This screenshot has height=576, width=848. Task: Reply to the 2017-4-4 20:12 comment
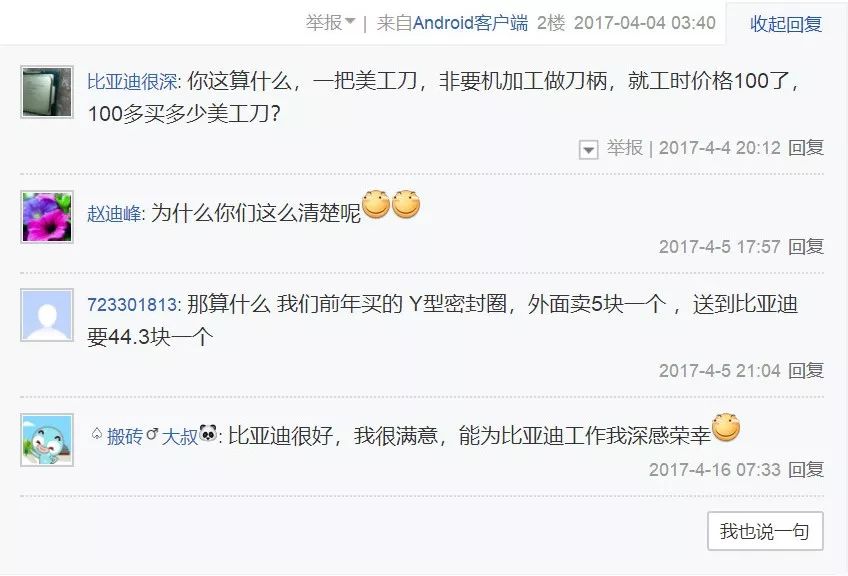[806, 148]
